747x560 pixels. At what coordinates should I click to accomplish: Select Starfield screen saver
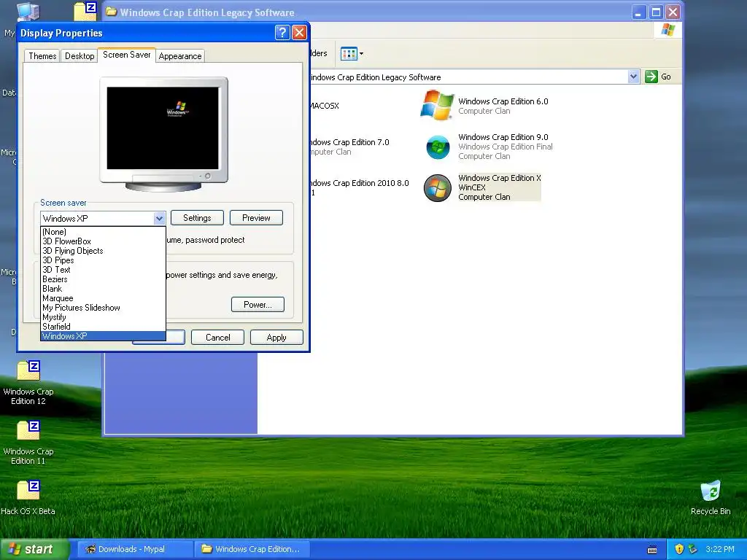(x=103, y=327)
